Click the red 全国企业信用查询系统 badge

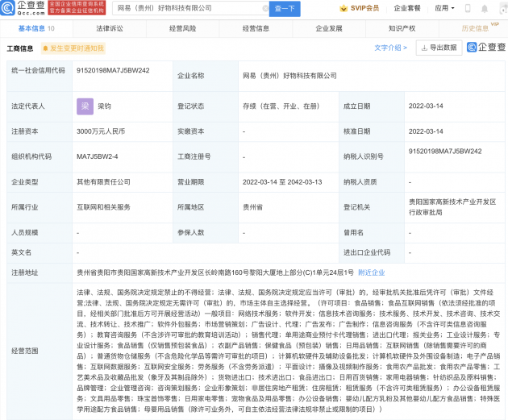[x=77, y=8]
